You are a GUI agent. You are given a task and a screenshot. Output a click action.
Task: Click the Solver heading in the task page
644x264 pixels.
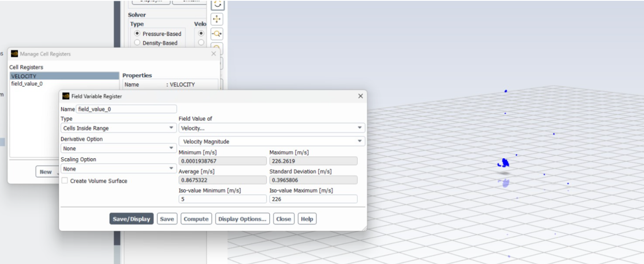tap(137, 15)
